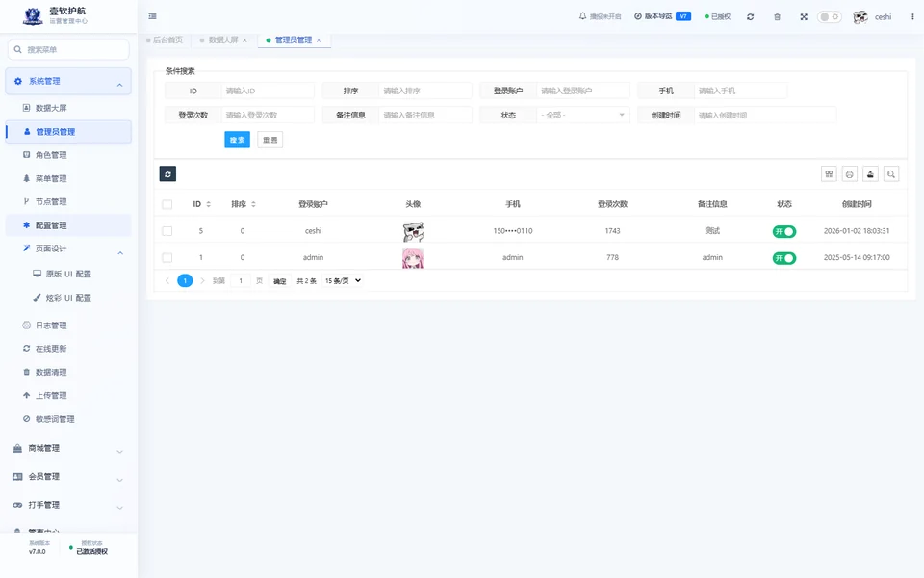Click the 创建时间 date input field
Viewport: 924px width, 578px height.
(x=765, y=115)
